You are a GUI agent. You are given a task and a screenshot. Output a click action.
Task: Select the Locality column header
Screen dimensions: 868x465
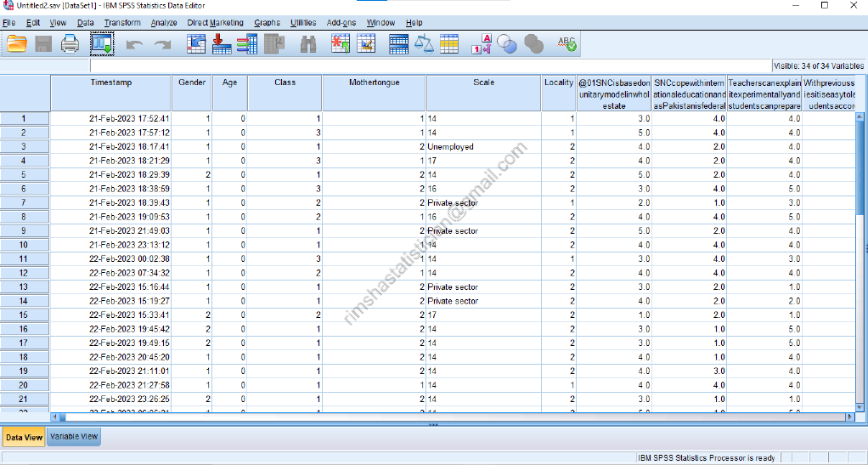click(x=559, y=94)
